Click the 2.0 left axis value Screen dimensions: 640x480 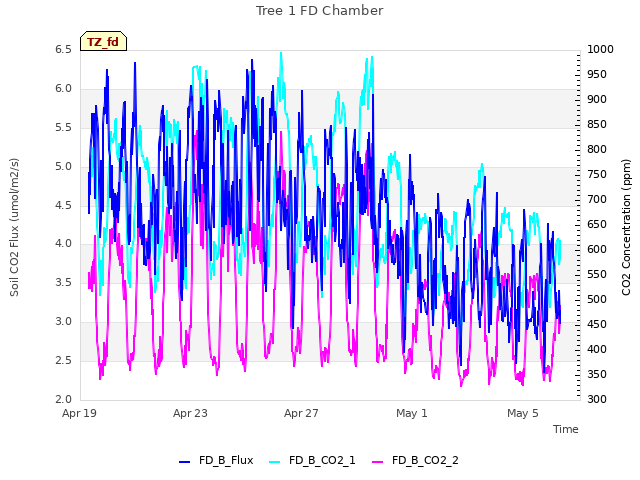63,399
